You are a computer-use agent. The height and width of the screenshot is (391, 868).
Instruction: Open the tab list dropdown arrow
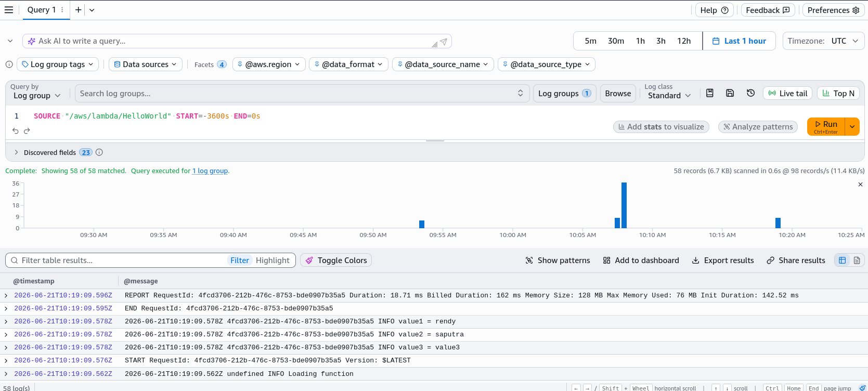(x=92, y=10)
